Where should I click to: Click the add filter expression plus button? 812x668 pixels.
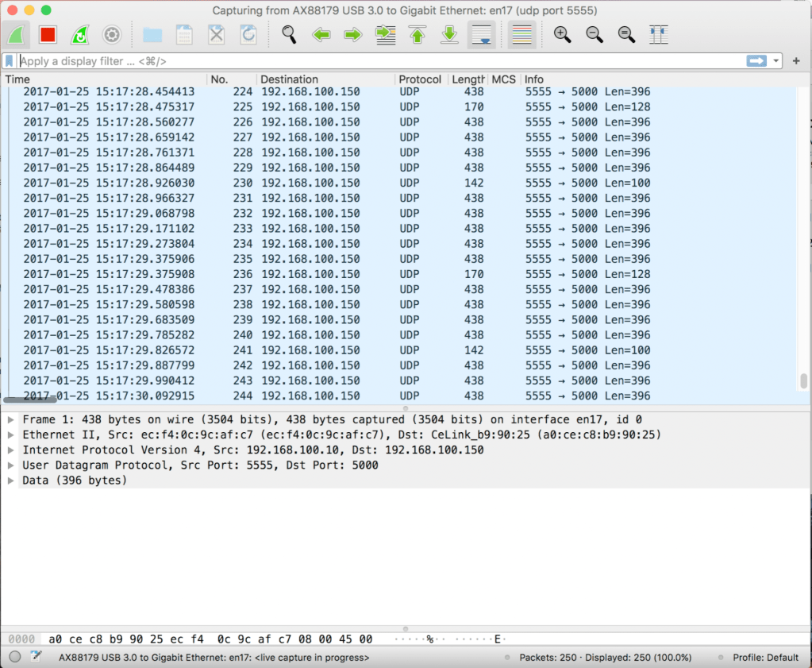[x=796, y=61]
